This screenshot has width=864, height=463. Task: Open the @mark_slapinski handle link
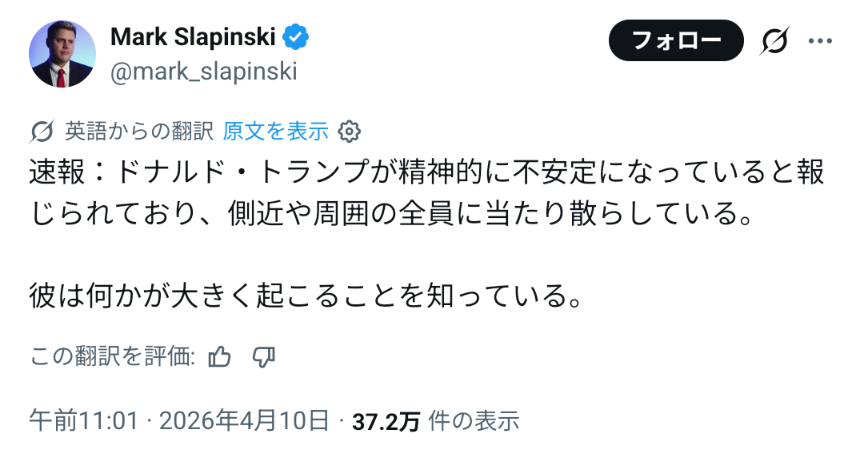click(203, 71)
